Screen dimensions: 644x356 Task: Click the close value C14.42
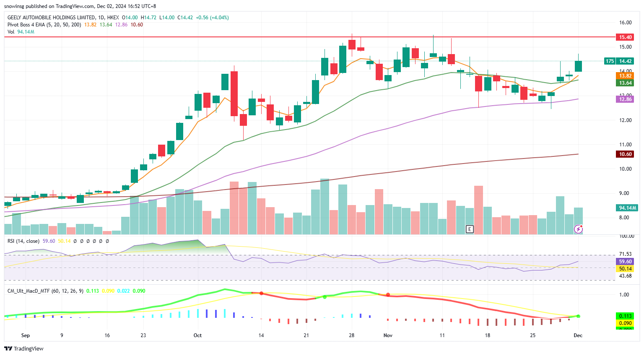click(x=185, y=18)
